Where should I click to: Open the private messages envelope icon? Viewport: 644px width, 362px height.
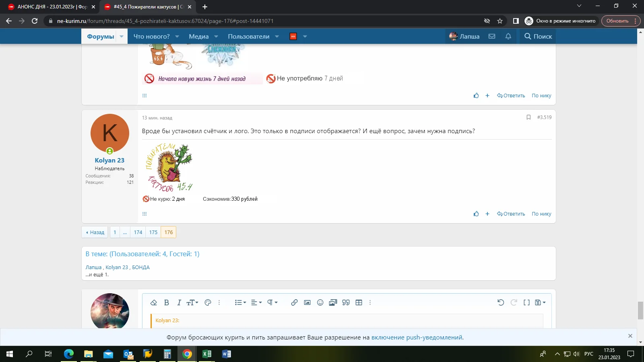(x=492, y=36)
